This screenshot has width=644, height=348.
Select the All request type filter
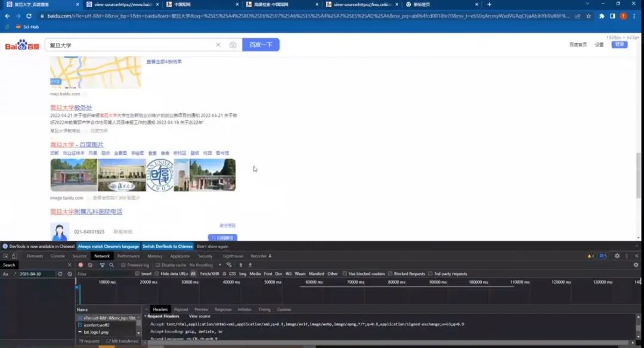click(x=193, y=274)
